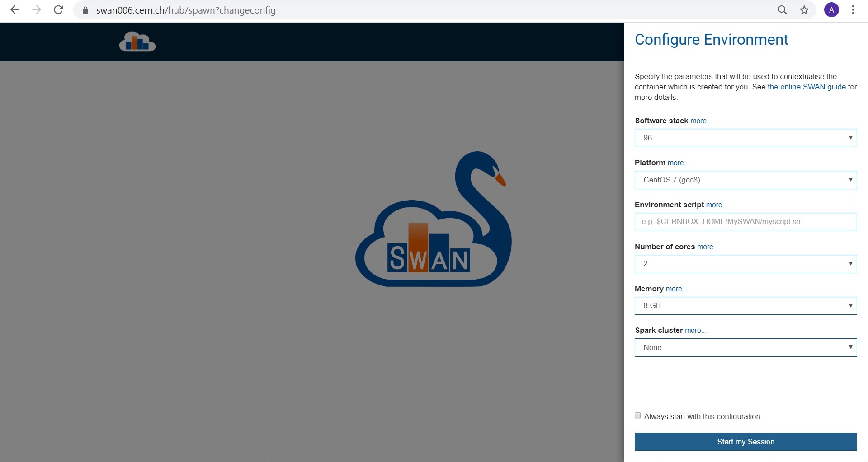Click 'more...' next to Memory
Viewport: 868px width, 462px height.
point(676,289)
